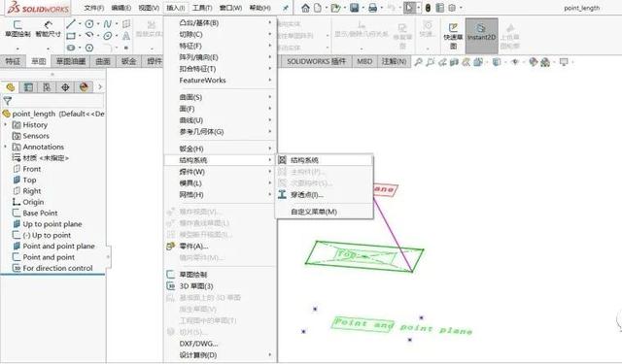Switch to FeatureManager design tree tab icon

point(11,86)
